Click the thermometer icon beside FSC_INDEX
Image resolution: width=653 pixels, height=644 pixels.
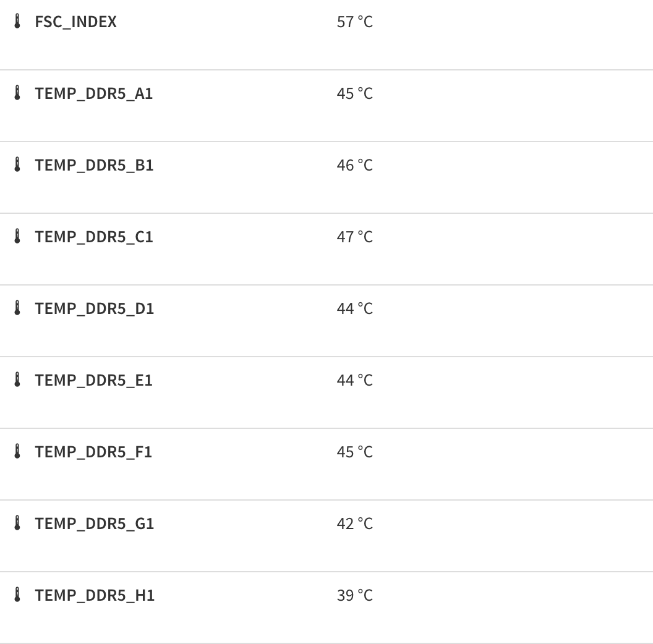pos(17,22)
